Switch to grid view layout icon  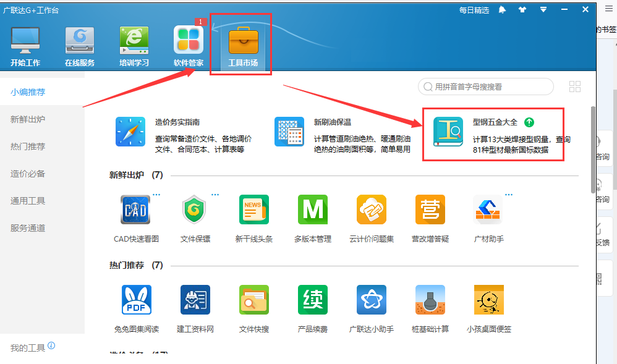575,87
